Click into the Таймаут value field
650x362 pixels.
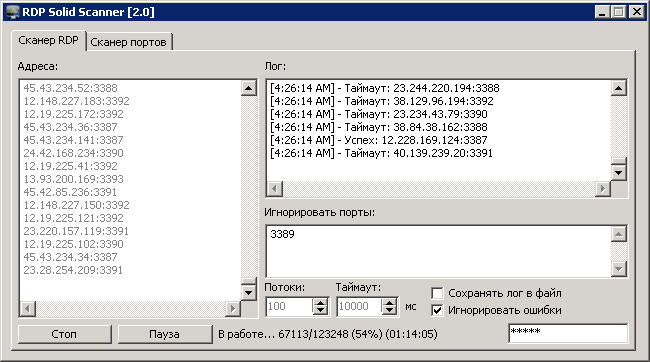pos(359,306)
